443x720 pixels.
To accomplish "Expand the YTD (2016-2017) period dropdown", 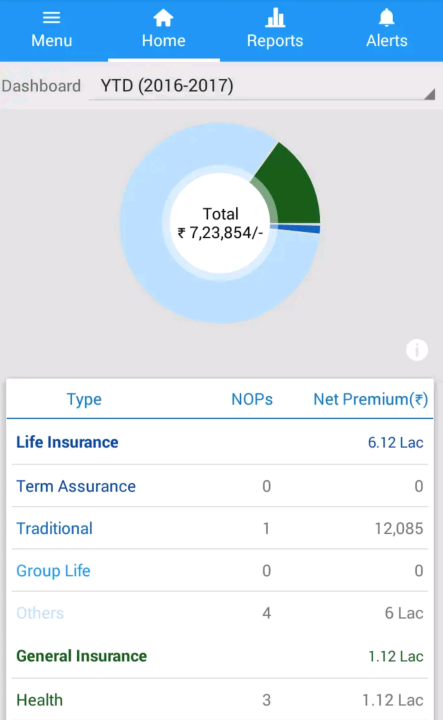I will pyautogui.click(x=262, y=86).
